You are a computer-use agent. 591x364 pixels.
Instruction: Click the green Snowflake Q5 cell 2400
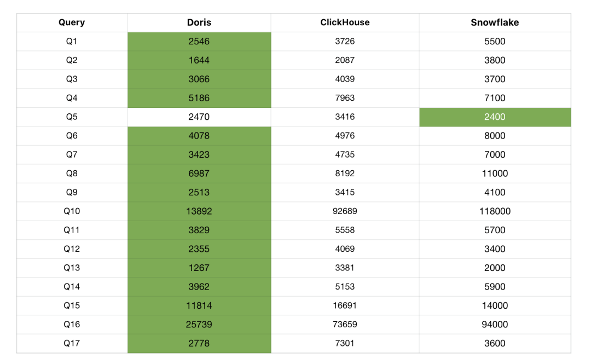pyautogui.click(x=495, y=117)
